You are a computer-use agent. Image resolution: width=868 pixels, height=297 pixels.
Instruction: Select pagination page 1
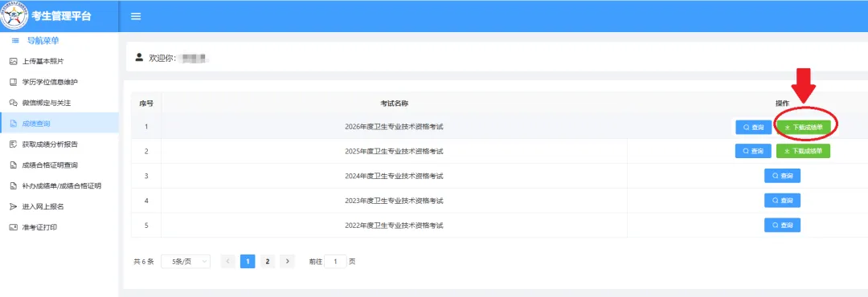(248, 262)
